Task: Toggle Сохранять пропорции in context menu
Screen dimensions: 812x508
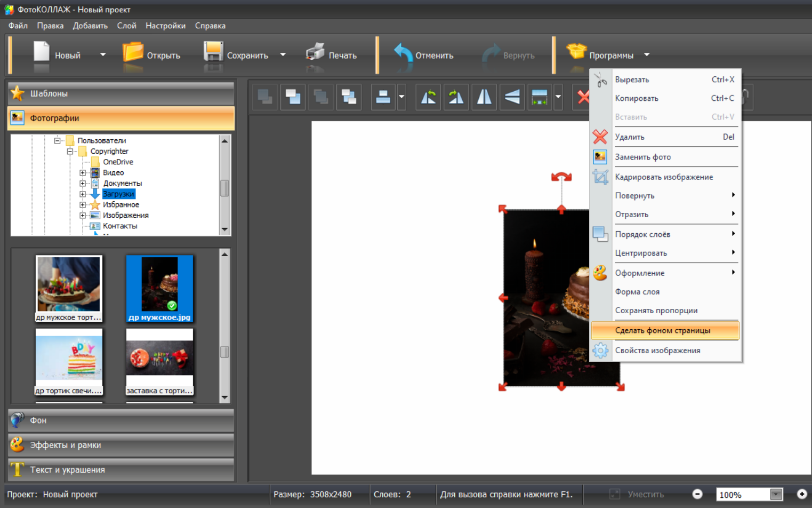Action: (x=656, y=311)
